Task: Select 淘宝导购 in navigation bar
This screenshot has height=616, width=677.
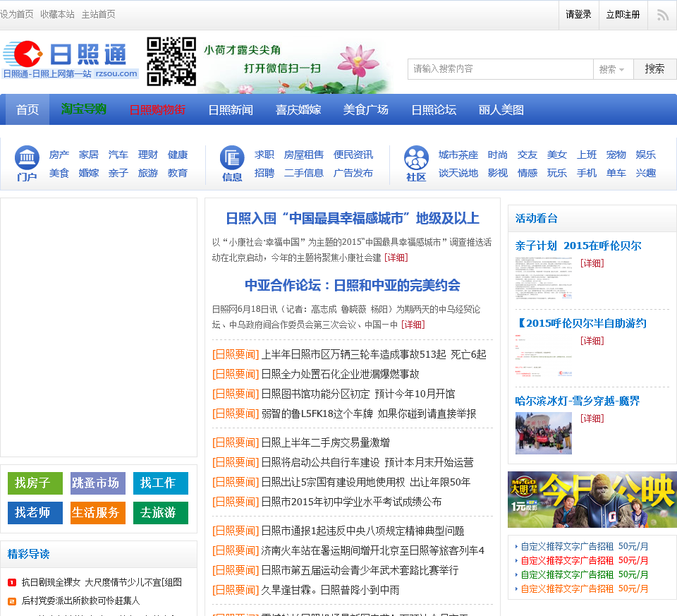Action: tap(84, 109)
